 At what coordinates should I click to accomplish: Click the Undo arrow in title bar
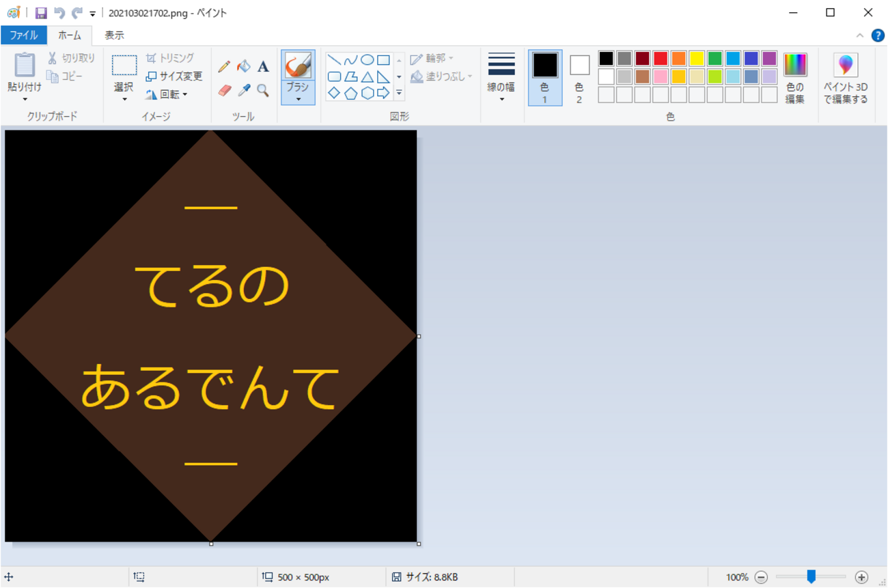pyautogui.click(x=59, y=13)
